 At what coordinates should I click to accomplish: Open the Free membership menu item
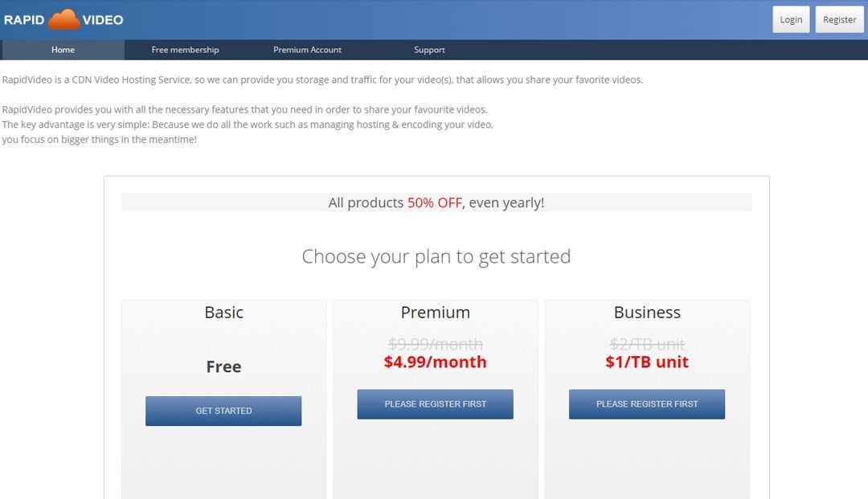(x=185, y=50)
